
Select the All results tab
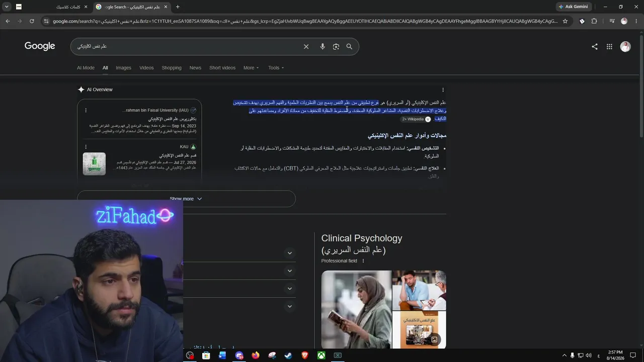(105, 68)
